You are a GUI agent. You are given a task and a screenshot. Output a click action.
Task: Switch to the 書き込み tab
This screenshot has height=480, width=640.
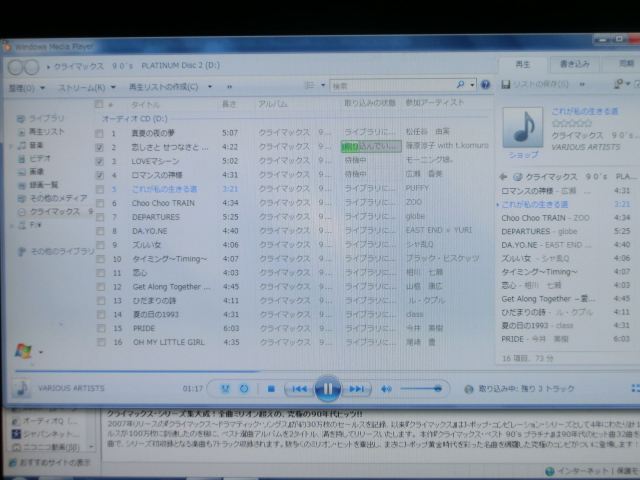pos(574,64)
